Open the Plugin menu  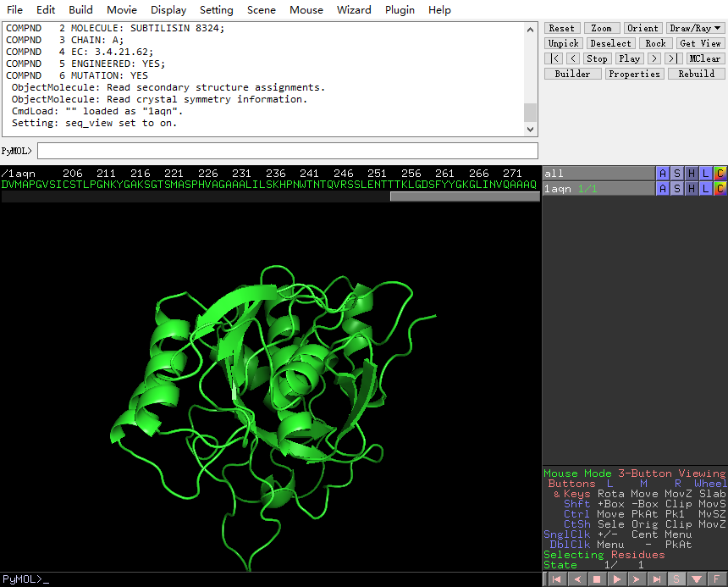(400, 10)
